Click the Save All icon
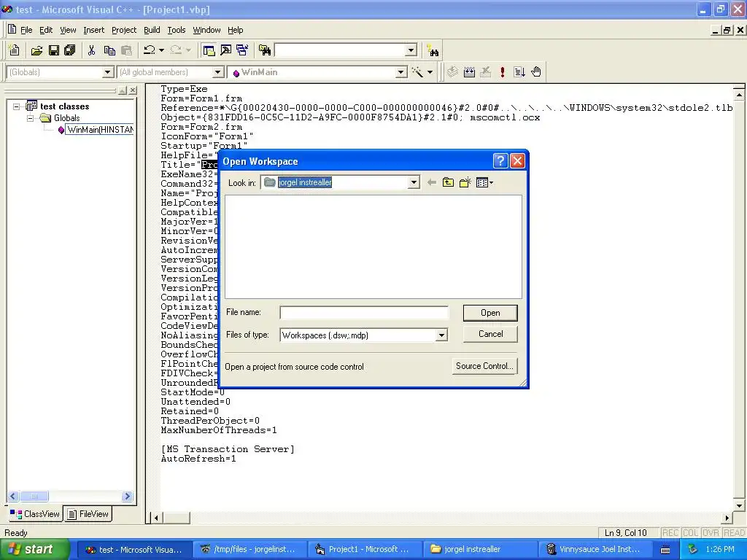The height and width of the screenshot is (560, 747). 69,50
